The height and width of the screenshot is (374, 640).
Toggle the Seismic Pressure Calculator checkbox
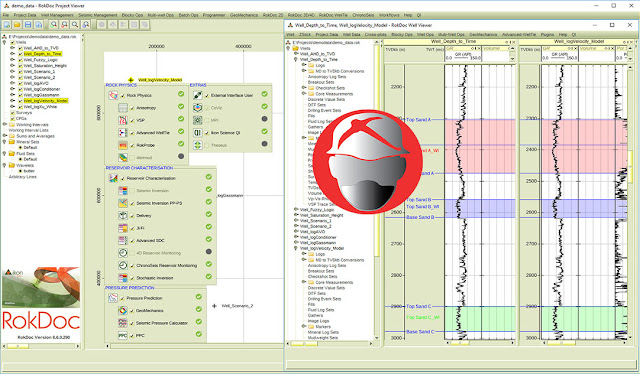(132, 323)
